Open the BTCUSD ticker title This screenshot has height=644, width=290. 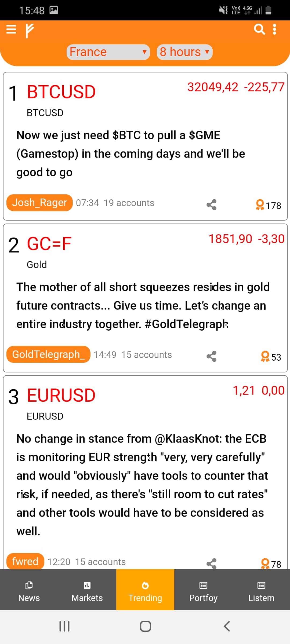tap(61, 92)
